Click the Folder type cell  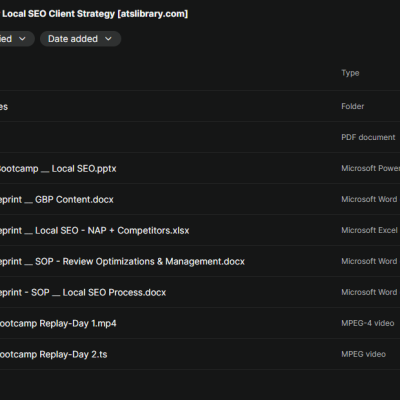click(352, 106)
